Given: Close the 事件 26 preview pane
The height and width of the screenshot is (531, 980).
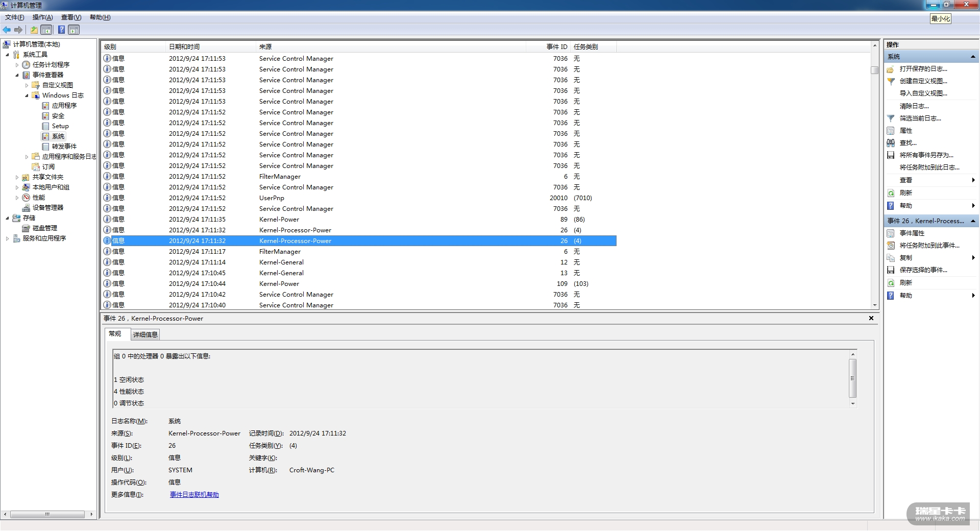Looking at the screenshot, I should 871,318.
